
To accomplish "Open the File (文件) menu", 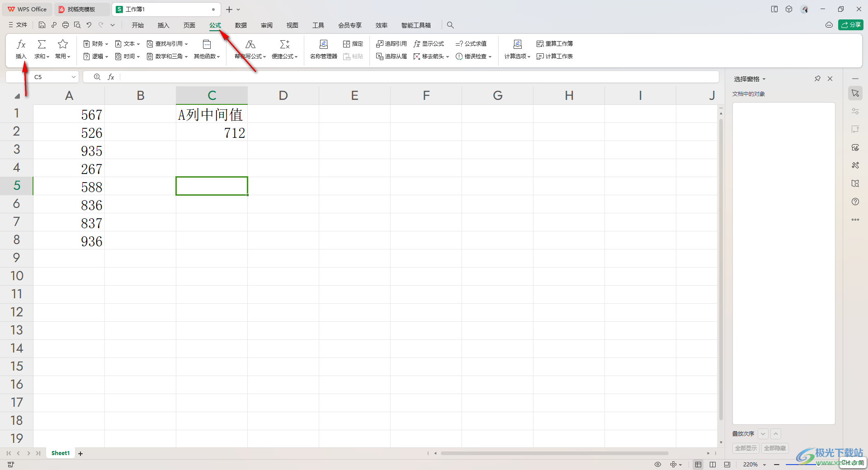I will [x=18, y=25].
